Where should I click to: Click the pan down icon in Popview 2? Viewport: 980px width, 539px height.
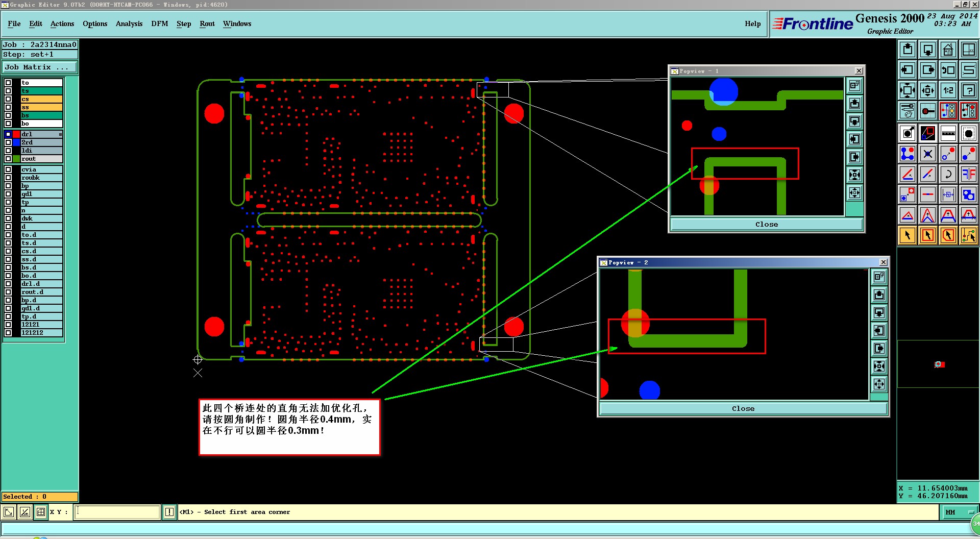879,313
